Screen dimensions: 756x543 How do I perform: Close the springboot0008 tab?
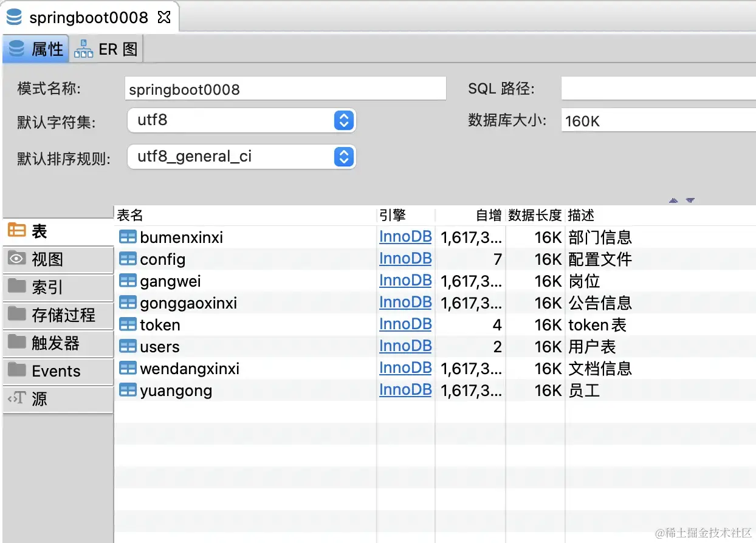click(164, 18)
